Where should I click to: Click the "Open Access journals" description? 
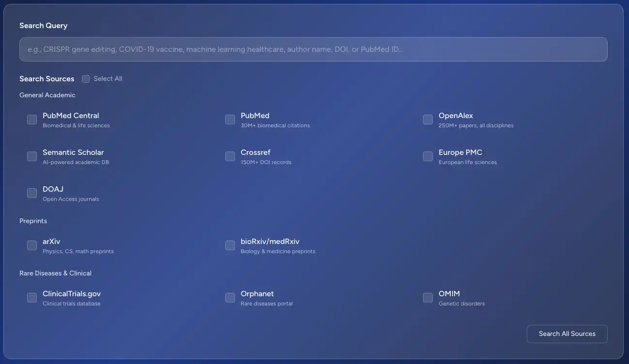[x=71, y=199]
